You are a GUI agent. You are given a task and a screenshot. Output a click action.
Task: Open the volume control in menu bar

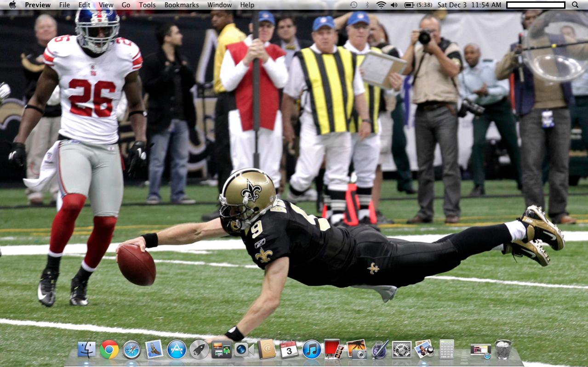click(x=394, y=5)
